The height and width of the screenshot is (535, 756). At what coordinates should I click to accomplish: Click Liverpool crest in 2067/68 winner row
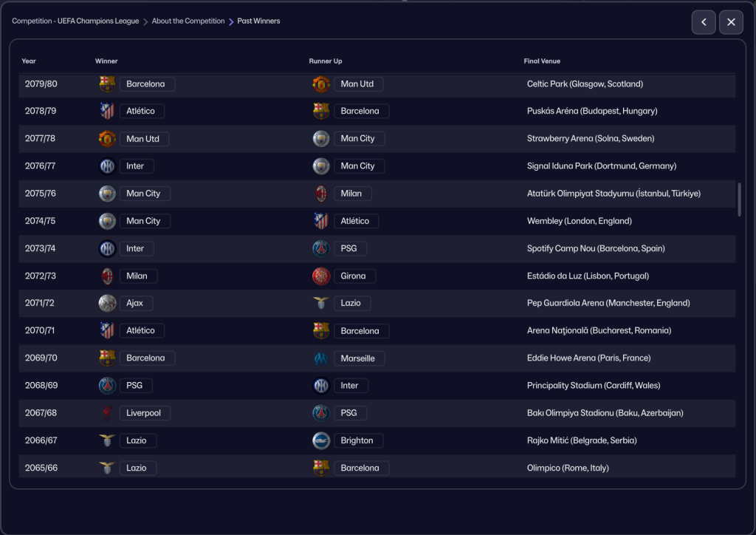pos(108,413)
